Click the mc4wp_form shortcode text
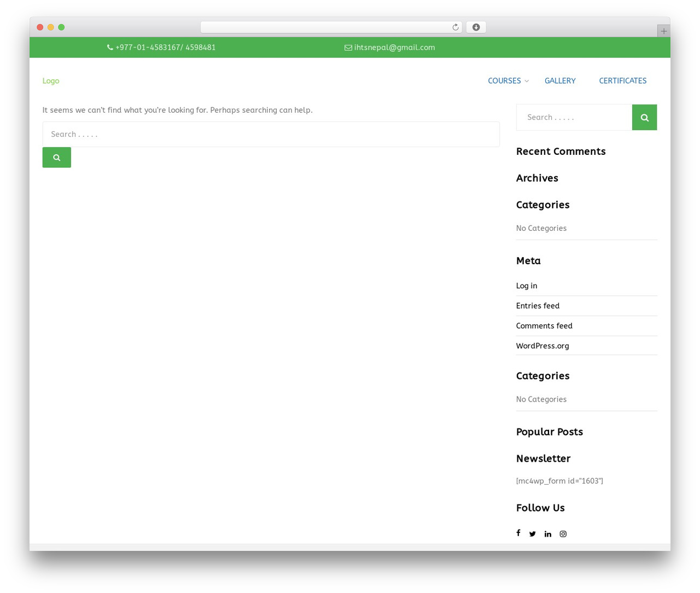Image resolution: width=700 pixels, height=593 pixels. tap(559, 481)
